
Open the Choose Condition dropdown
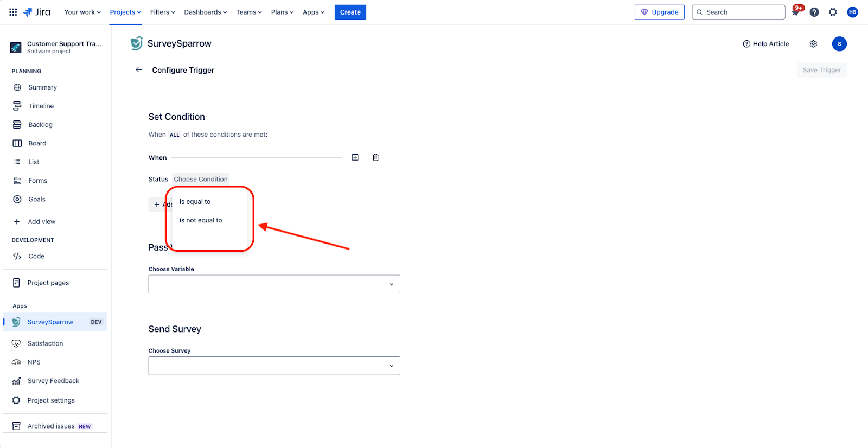click(201, 179)
